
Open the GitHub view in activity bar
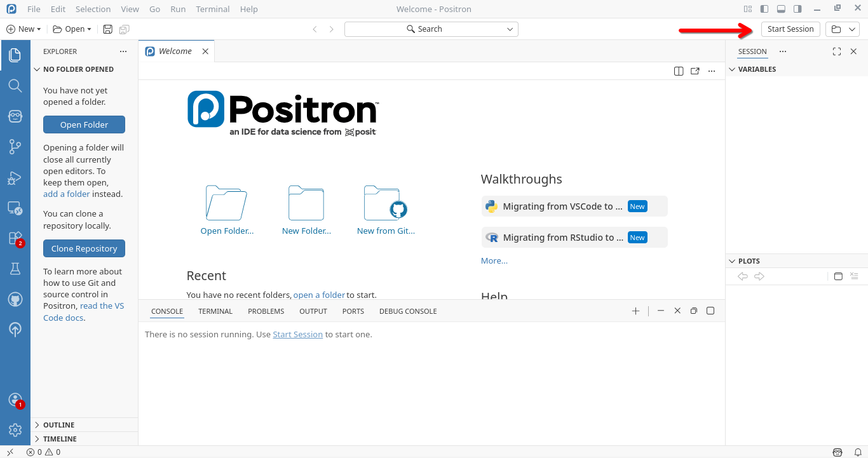click(15, 299)
